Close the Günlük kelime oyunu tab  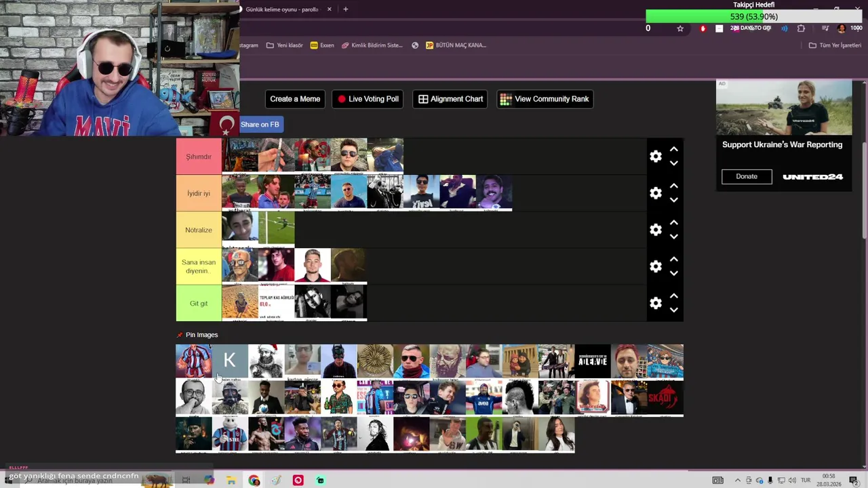pyautogui.click(x=330, y=9)
